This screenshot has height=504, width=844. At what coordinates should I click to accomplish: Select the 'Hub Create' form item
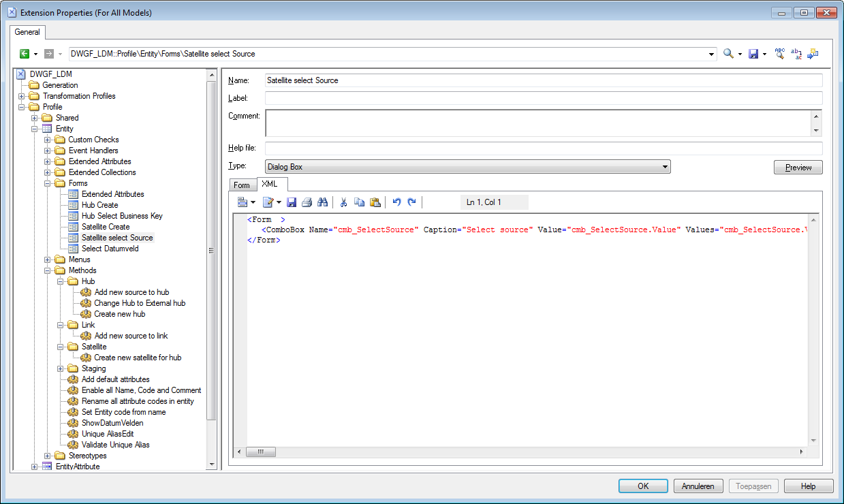click(99, 205)
